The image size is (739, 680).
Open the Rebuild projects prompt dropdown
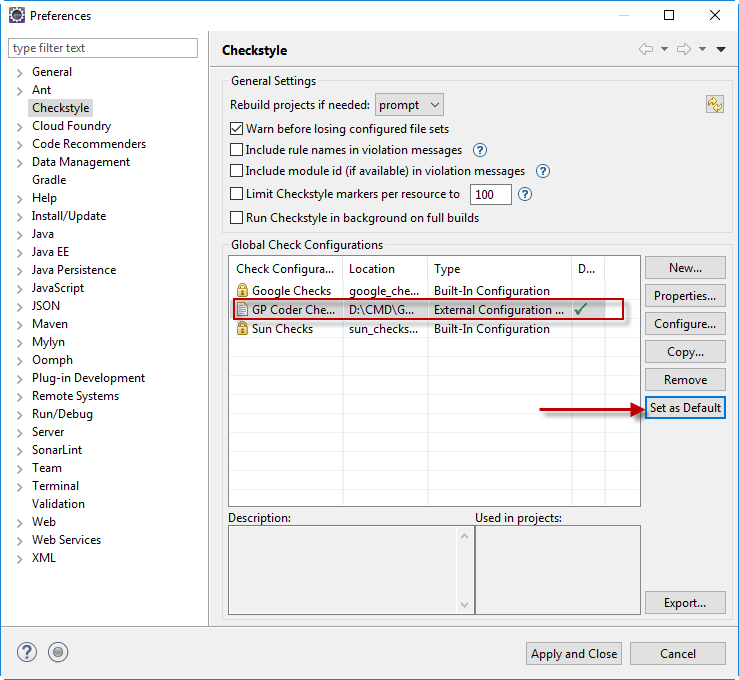click(x=409, y=105)
